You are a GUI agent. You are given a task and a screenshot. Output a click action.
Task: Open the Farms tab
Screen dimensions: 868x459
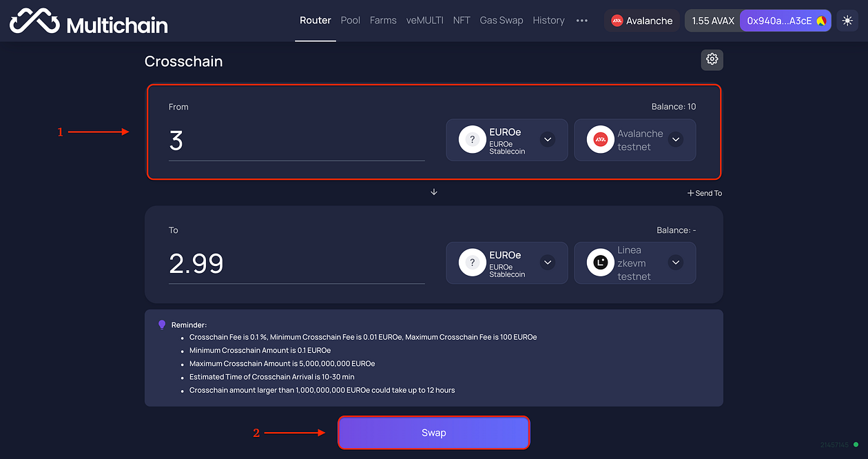pos(383,21)
